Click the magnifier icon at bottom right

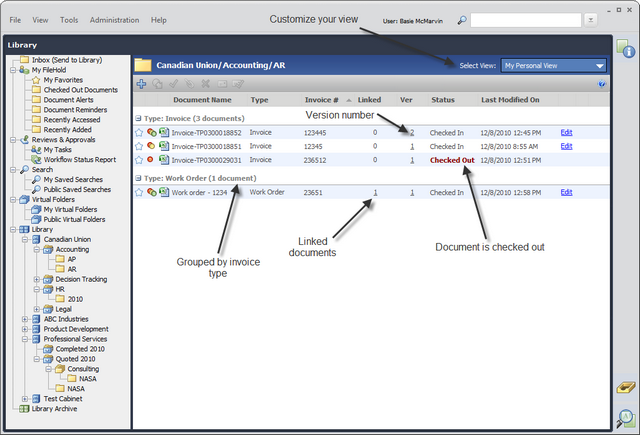click(626, 417)
